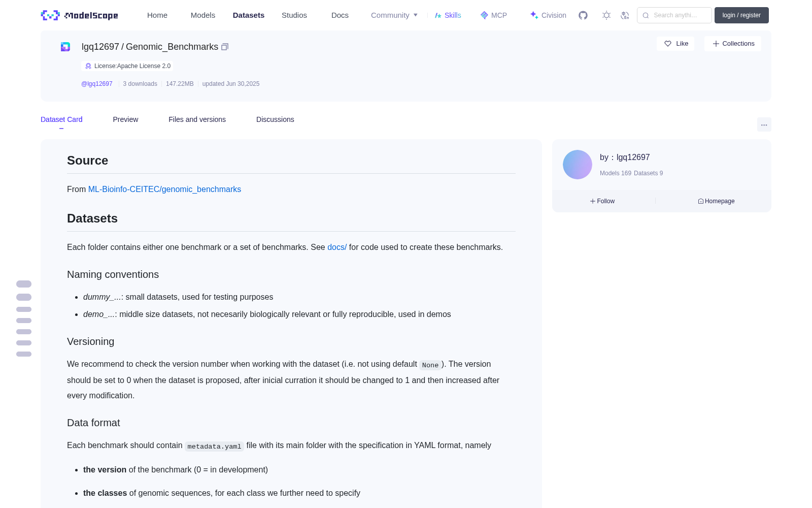Open the Models section
The width and height of the screenshot is (812, 508).
tap(203, 15)
